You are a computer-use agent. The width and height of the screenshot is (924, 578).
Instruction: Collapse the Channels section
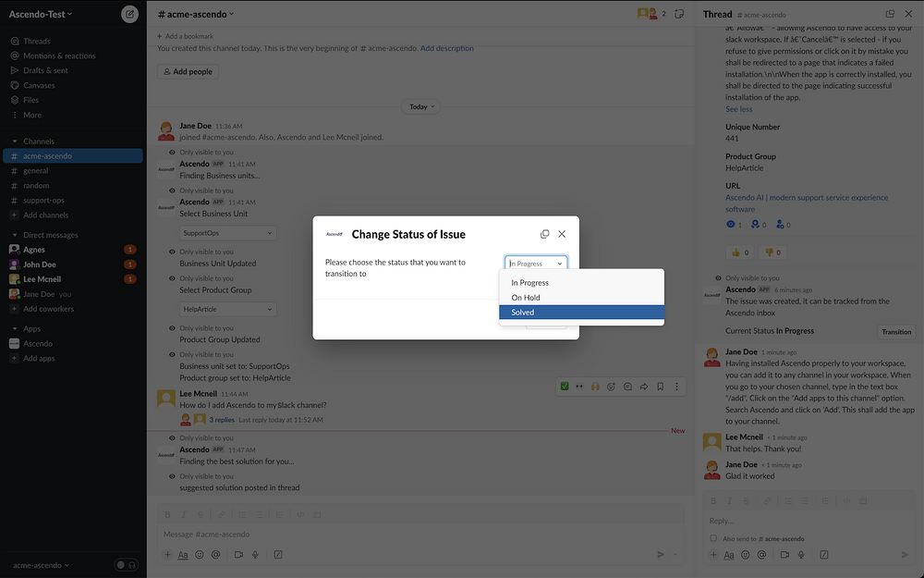tap(15, 141)
